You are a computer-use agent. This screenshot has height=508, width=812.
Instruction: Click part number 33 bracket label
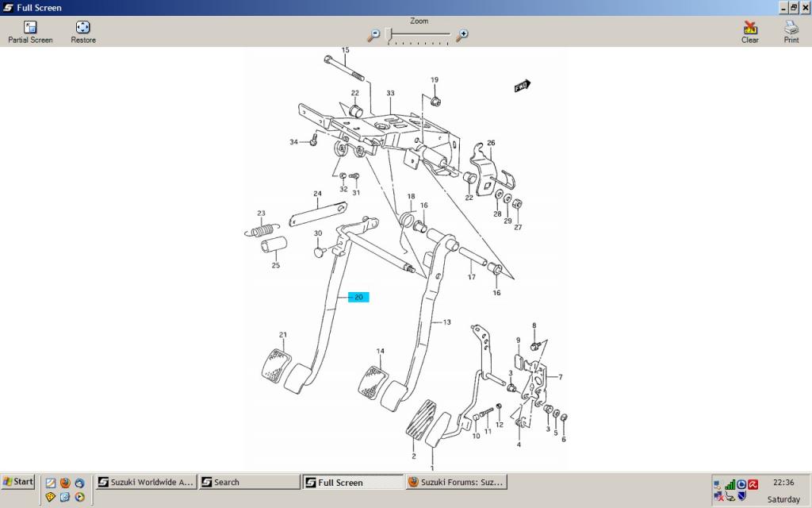(390, 94)
